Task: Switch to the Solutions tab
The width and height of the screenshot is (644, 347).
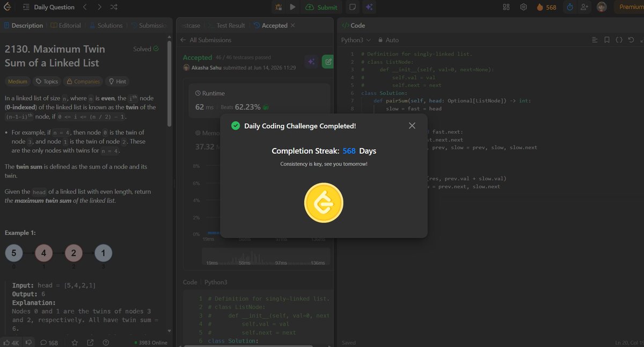Action: pos(106,25)
